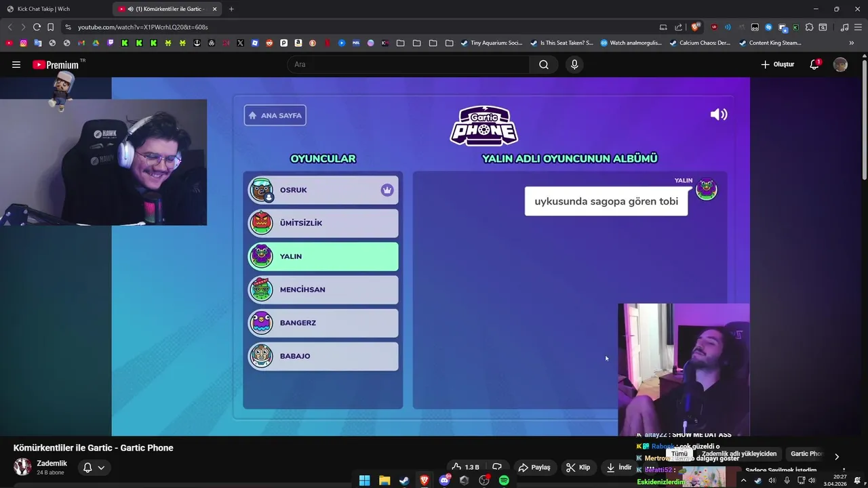Show hidden bookmarks overflow chevron
868x488 pixels.
[852, 43]
